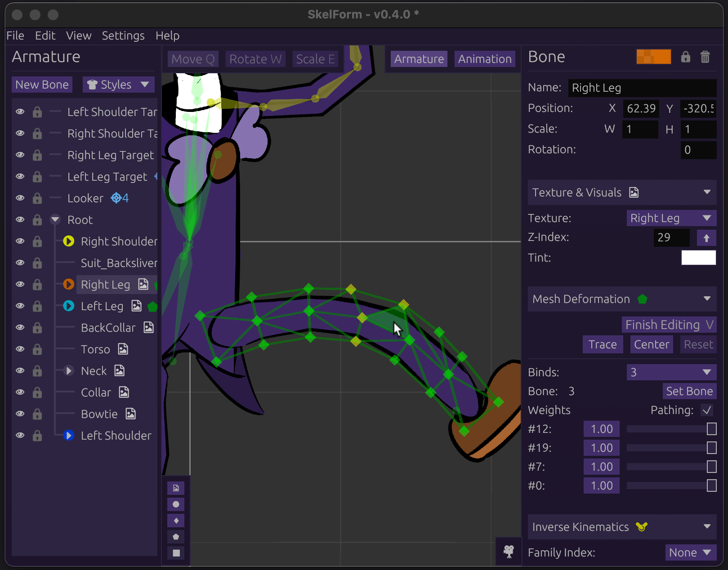Hide the Looker bone via eye icon
The width and height of the screenshot is (728, 570).
[20, 198]
